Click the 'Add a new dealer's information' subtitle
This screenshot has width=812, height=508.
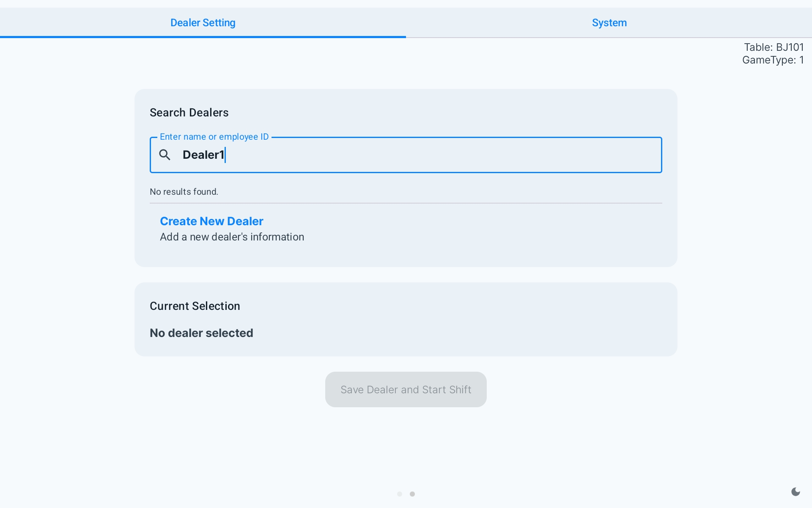pos(232,237)
